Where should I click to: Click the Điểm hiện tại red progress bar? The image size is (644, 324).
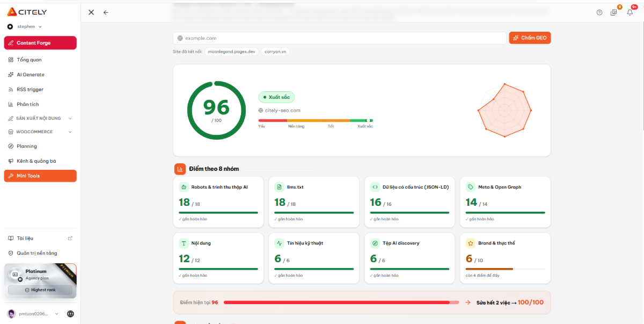click(341, 303)
